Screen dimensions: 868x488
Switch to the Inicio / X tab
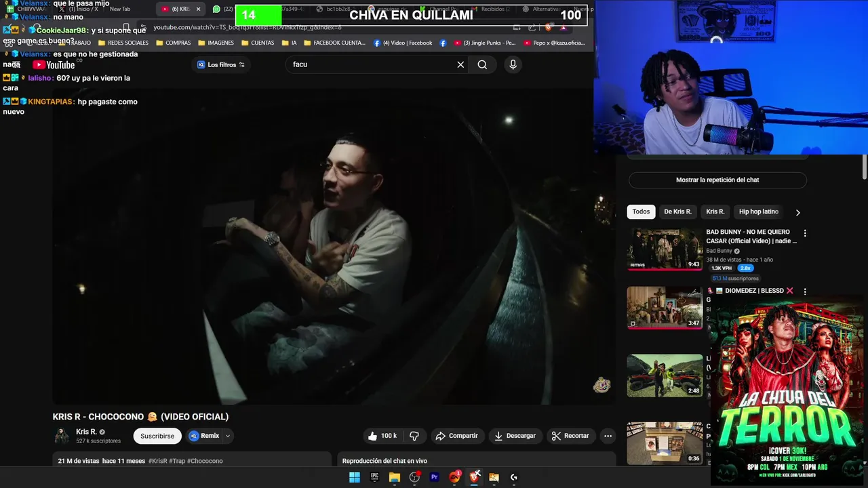(78, 9)
